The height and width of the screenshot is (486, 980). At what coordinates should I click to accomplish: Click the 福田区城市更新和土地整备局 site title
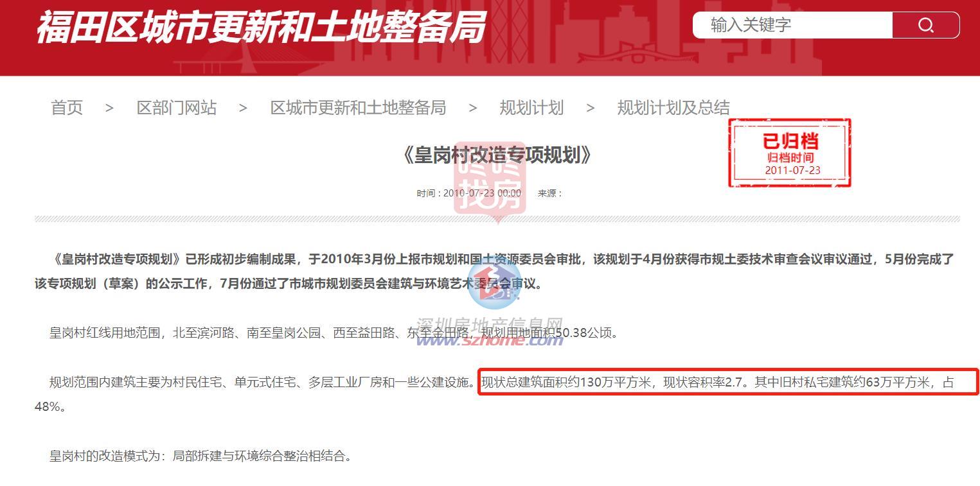tap(260, 27)
